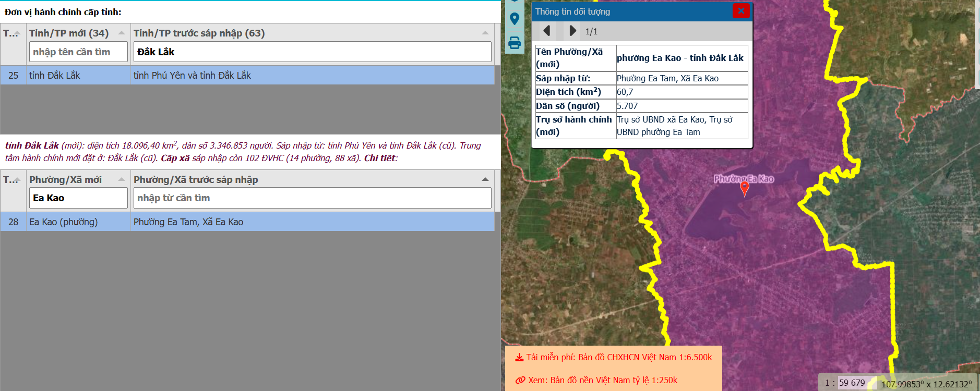The image size is (980, 391).
Task: Click the link icon beside Xem: Bản đồ nền
Action: coord(520,381)
